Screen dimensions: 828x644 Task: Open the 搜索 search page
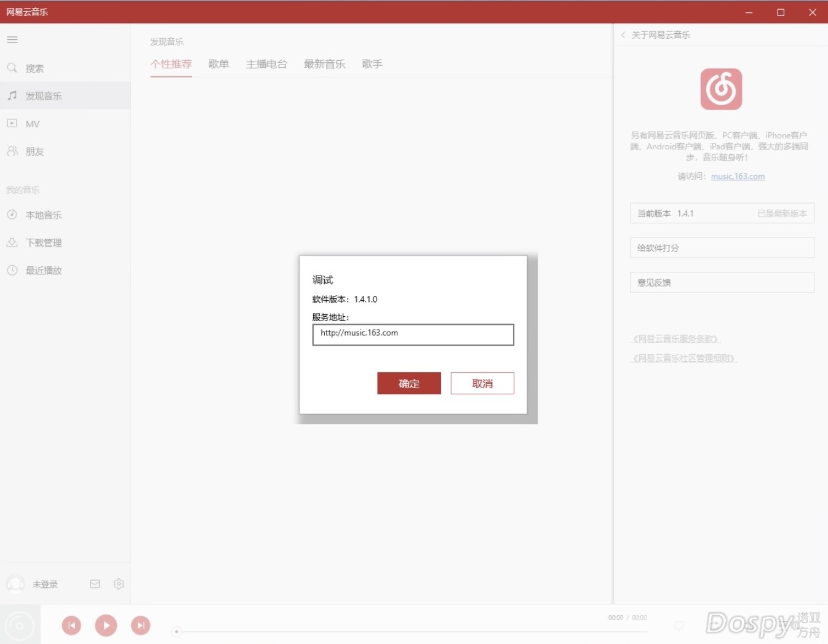pos(65,68)
